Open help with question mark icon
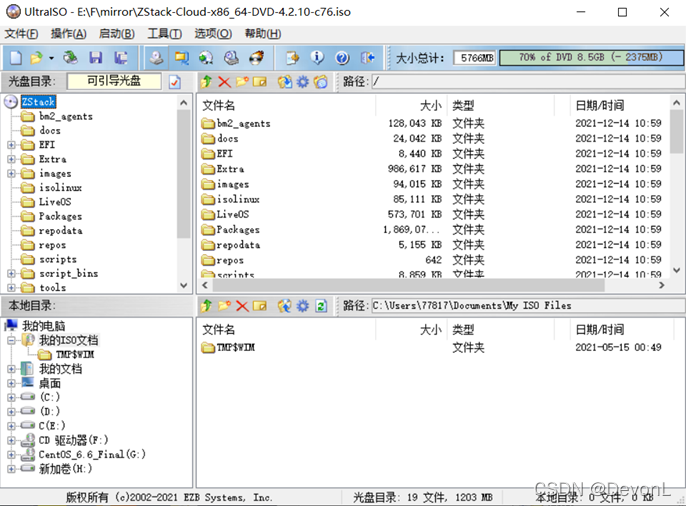This screenshot has width=686, height=506. click(x=342, y=57)
